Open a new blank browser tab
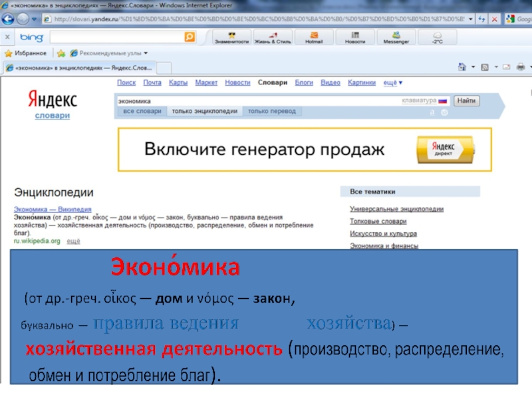This screenshot has height=399, width=532. click(164, 68)
